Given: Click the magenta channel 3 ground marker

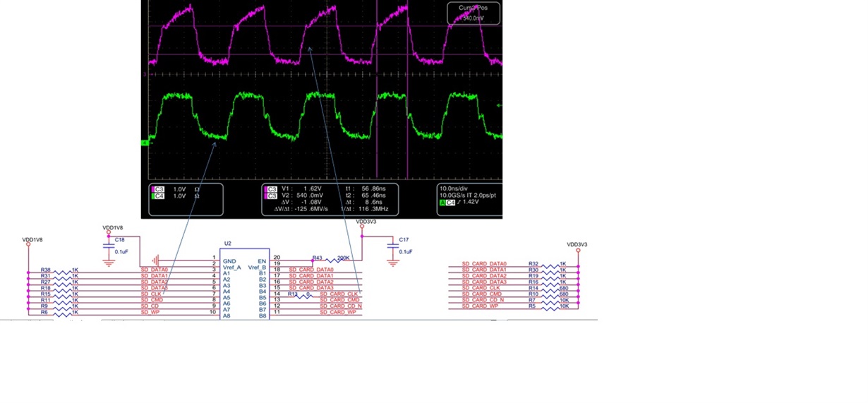Looking at the screenshot, I should tap(144, 74).
